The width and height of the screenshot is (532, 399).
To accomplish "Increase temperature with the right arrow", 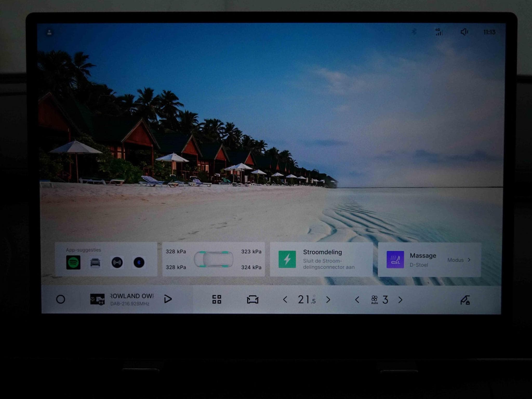I will click(x=328, y=300).
